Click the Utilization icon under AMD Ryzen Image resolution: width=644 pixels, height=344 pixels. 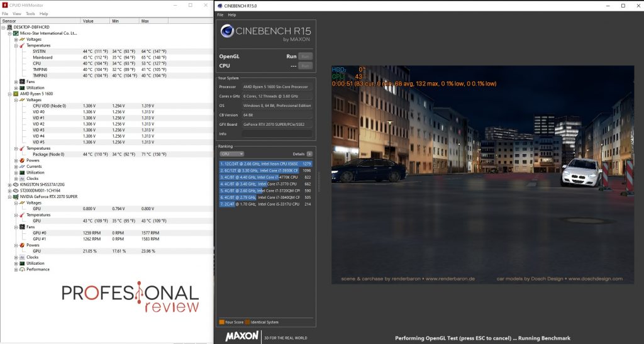22,172
